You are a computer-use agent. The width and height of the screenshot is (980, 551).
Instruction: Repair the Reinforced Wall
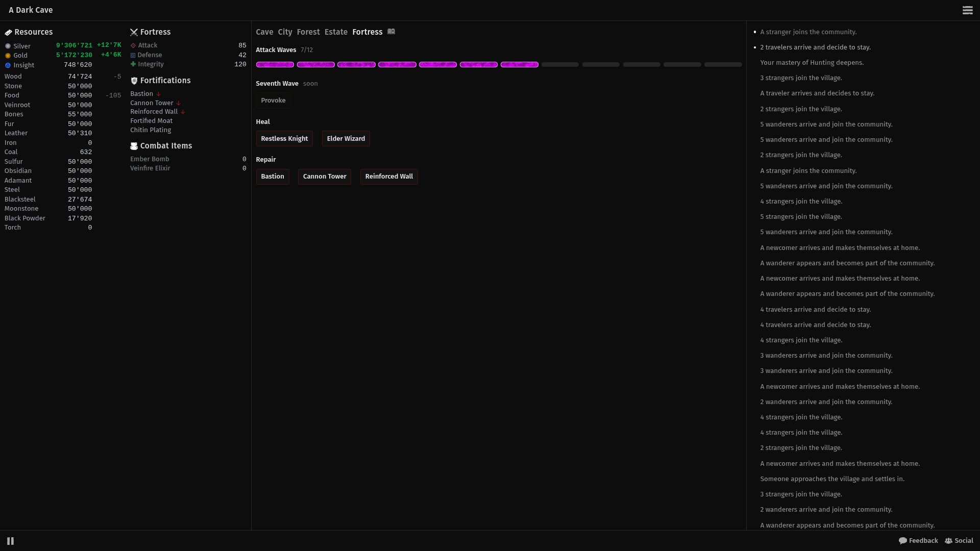[x=389, y=177]
